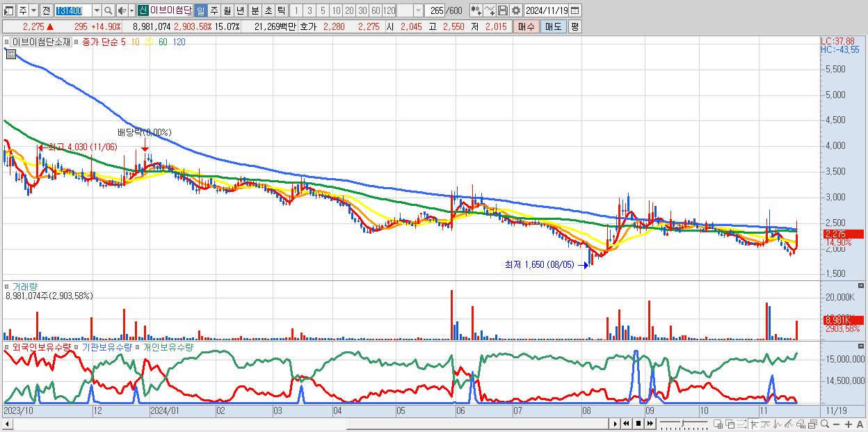This screenshot has height=432, width=868.
Task: Click the minus zoom-out icon at bottom right
Action: pyautogui.click(x=836, y=424)
